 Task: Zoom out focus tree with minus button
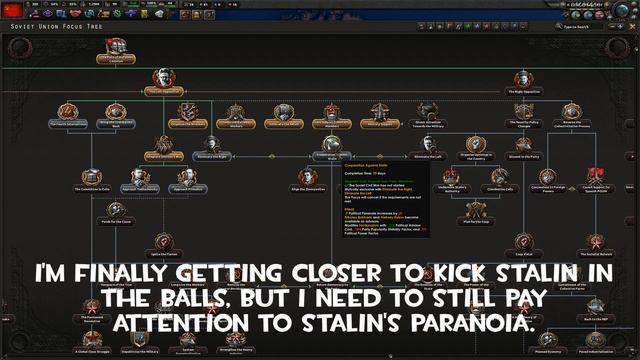[611, 27]
